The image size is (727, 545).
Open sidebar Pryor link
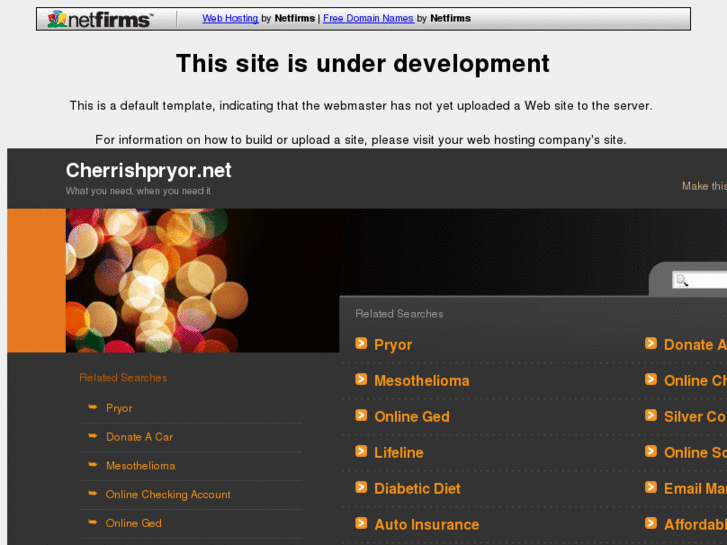[x=119, y=409]
